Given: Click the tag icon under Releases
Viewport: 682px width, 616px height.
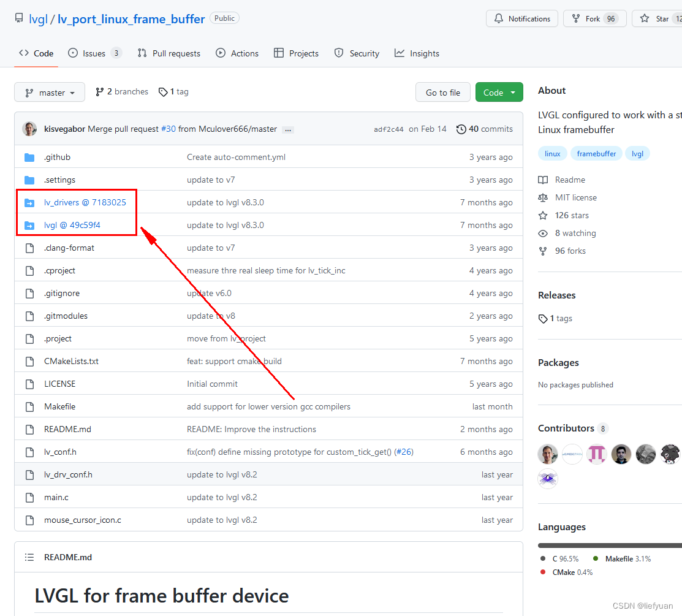Looking at the screenshot, I should pyautogui.click(x=543, y=319).
